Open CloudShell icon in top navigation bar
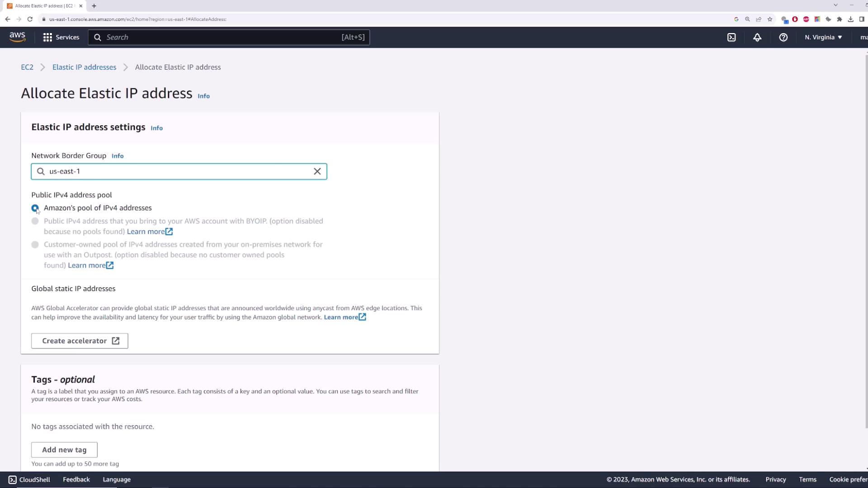The height and width of the screenshot is (488, 868). pos(731,38)
